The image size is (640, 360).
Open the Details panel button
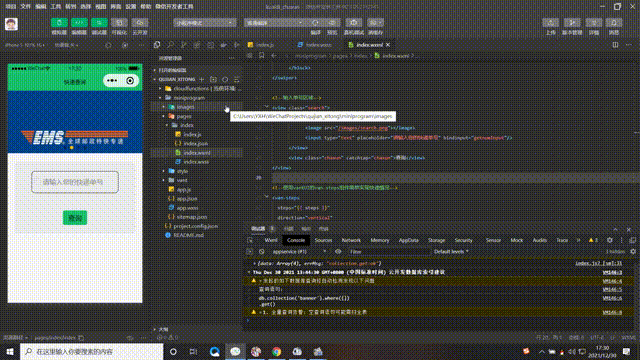tap(593, 23)
